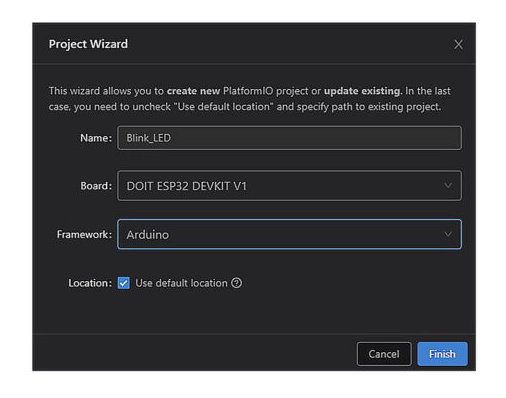Click the Finish button
This screenshot has width=506, height=398.
click(x=442, y=354)
